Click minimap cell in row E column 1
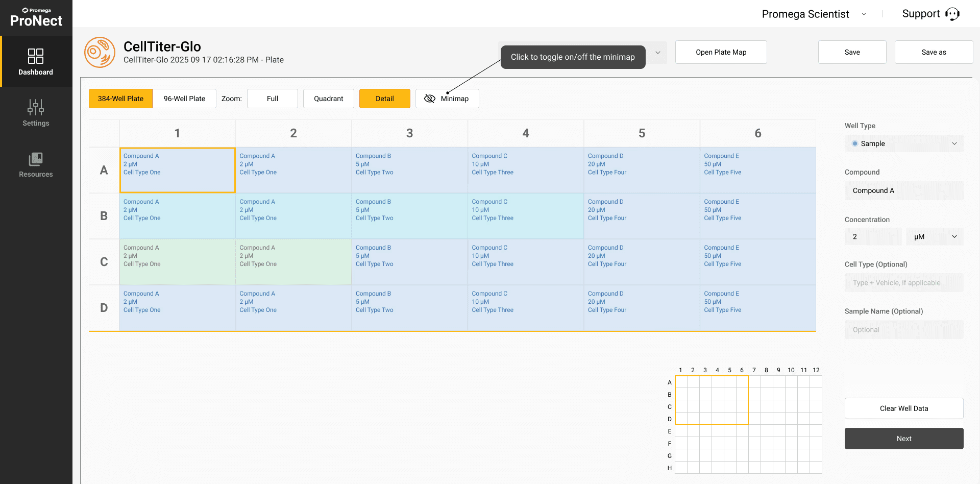This screenshot has height=484, width=980. pos(681,431)
